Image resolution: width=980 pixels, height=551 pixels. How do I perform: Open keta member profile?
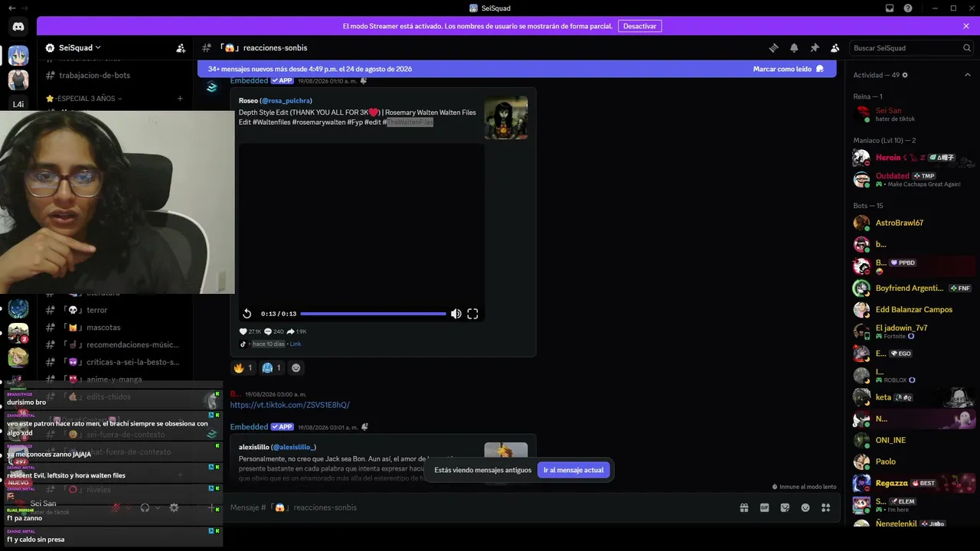tap(913, 397)
